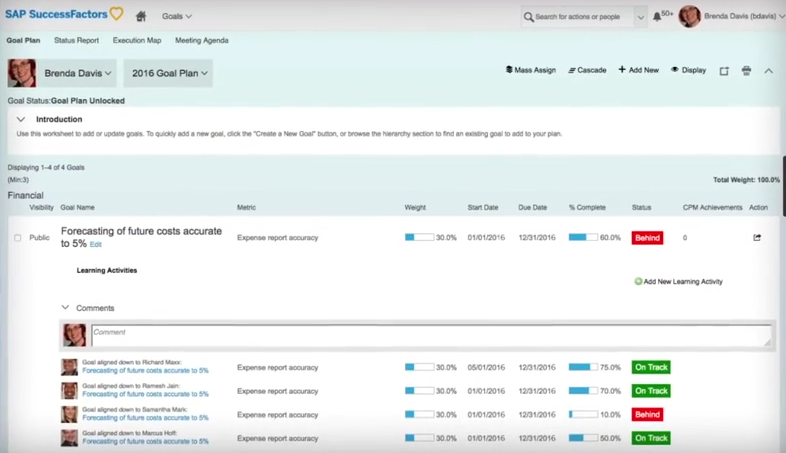
Task: Open the Goals navigation dropdown
Action: (x=177, y=16)
